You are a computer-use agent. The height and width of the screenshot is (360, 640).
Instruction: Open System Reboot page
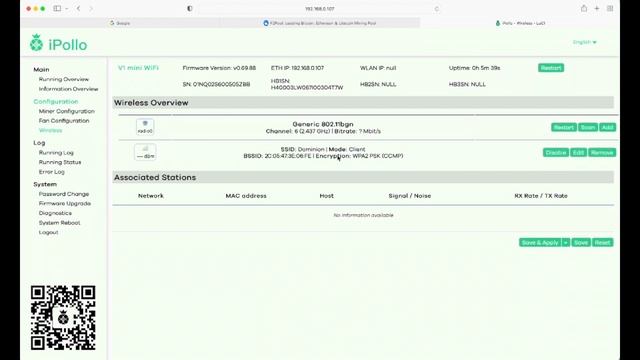[59, 223]
